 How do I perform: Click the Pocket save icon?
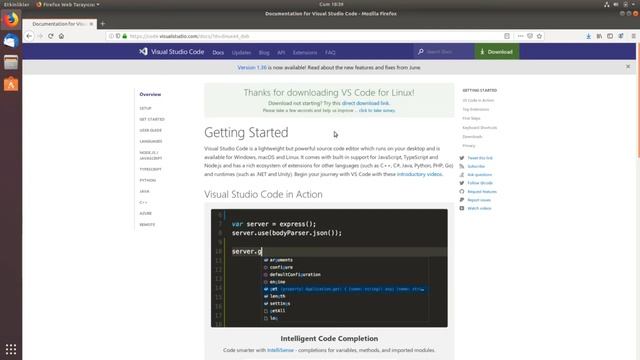[x=530, y=36]
